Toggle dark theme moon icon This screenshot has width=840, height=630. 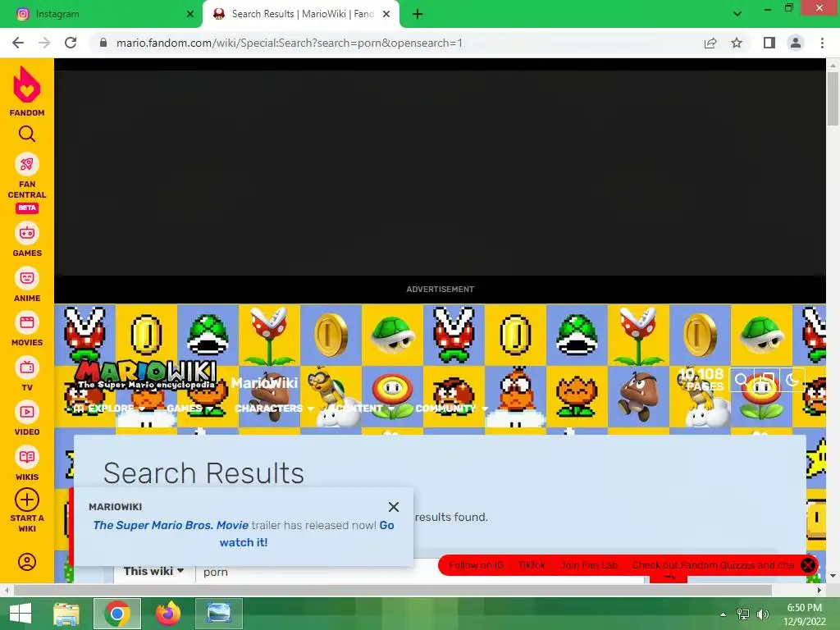coord(792,381)
